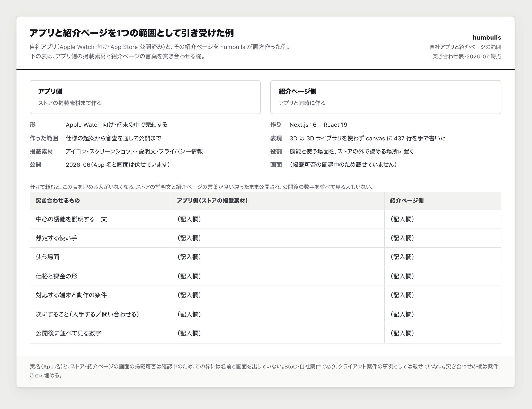
Task: Click the 役割 label
Action: [276, 151]
